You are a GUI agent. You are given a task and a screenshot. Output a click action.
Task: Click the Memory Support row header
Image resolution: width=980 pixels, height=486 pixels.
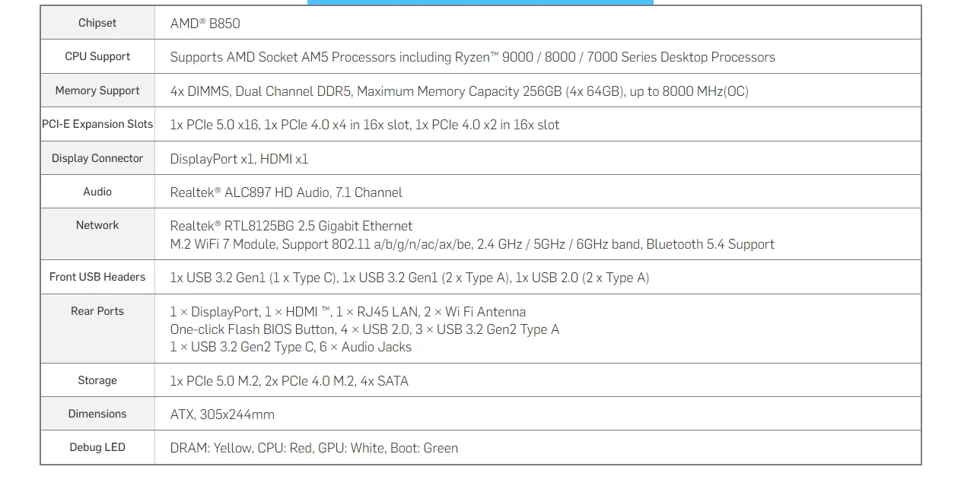(97, 91)
